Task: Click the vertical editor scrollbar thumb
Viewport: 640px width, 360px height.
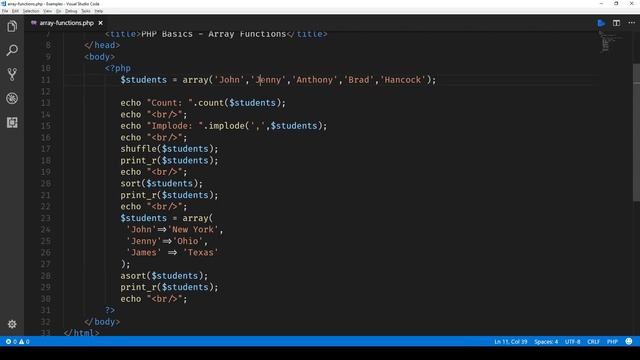Action: click(636, 133)
